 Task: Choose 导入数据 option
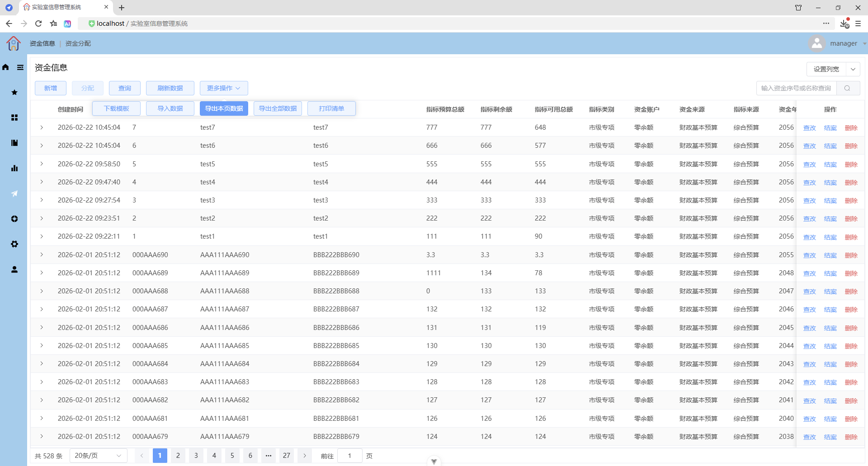pos(170,108)
